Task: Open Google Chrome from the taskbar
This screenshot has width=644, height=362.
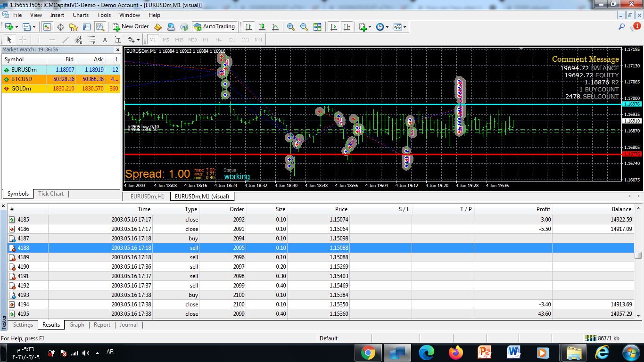Action: [x=368, y=352]
